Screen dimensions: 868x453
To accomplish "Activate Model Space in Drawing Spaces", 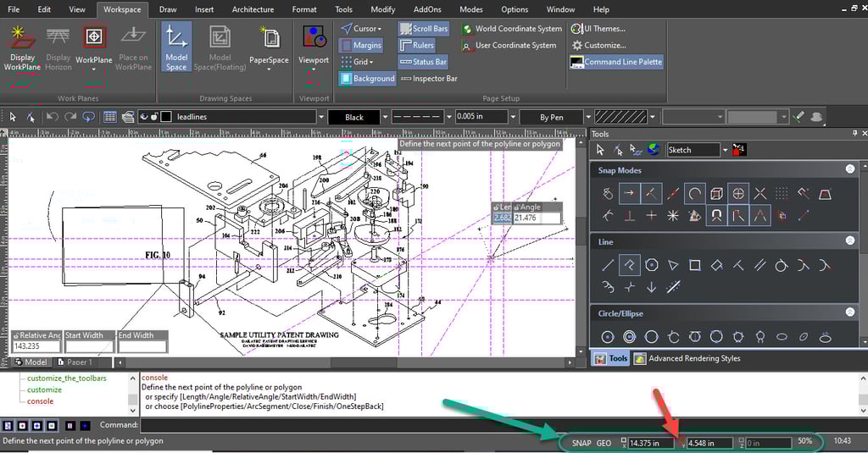I will pos(176,47).
